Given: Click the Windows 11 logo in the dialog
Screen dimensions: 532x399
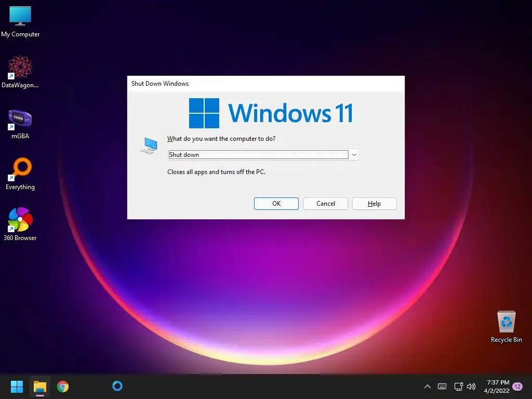Looking at the screenshot, I should [x=271, y=113].
